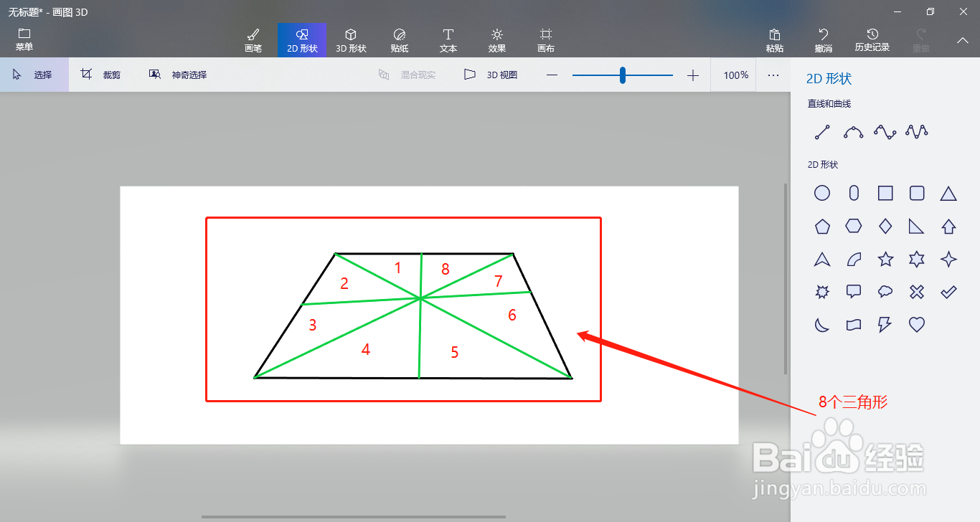Pick the crescent moon shape

coord(822,325)
